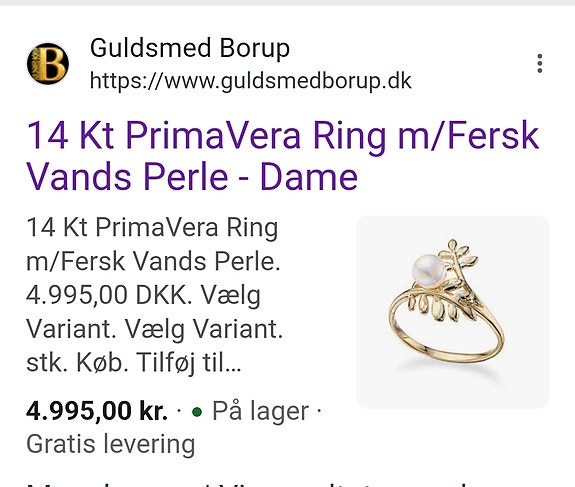Click the green in-stock dot indicator
The height and width of the screenshot is (487, 575).
[197, 412]
